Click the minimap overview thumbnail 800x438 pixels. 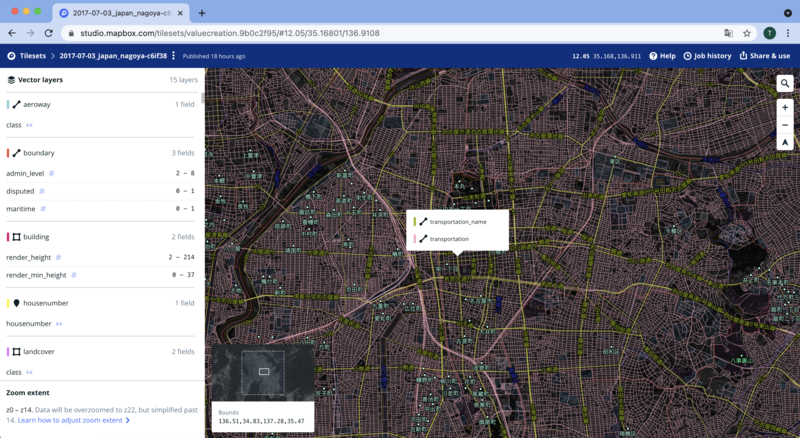pos(263,373)
